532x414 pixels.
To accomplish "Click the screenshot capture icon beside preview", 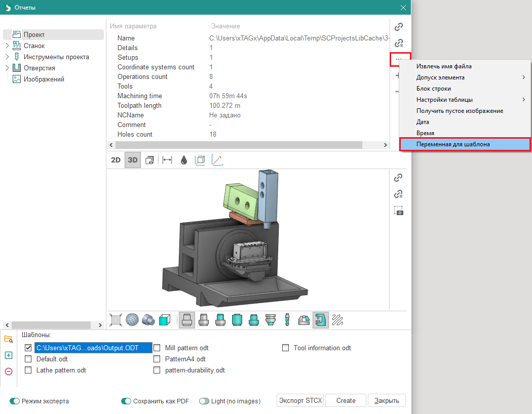I will (x=399, y=211).
